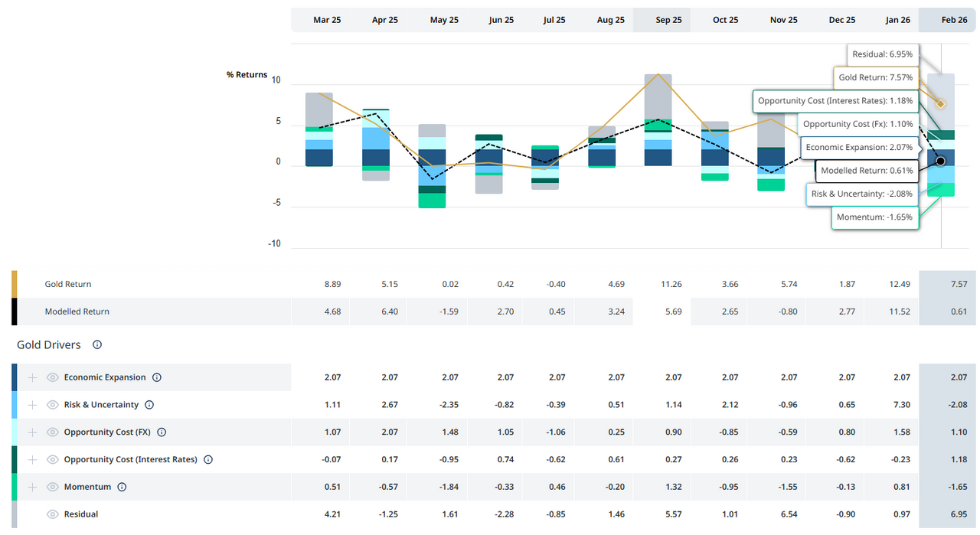Open the Momentum info icon
Image resolution: width=980 pixels, height=535 pixels.
tap(122, 487)
